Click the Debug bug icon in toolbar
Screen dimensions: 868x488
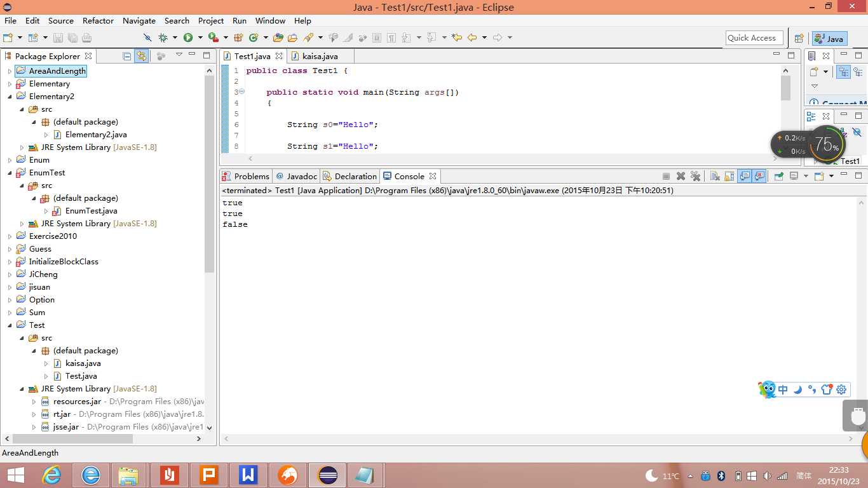pos(163,38)
